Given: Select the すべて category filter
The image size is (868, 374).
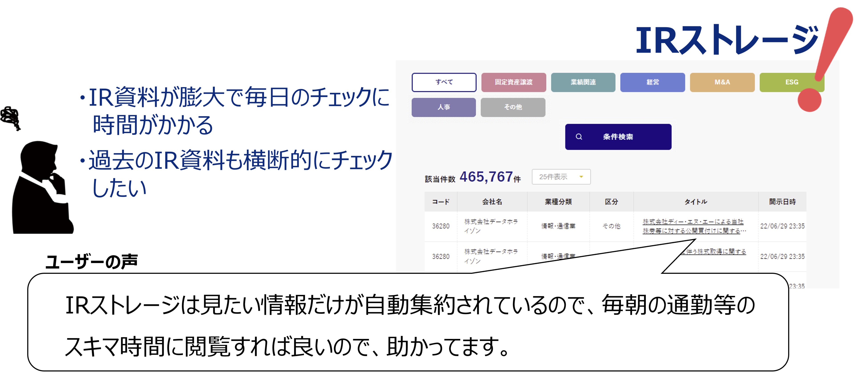Looking at the screenshot, I should click(444, 82).
